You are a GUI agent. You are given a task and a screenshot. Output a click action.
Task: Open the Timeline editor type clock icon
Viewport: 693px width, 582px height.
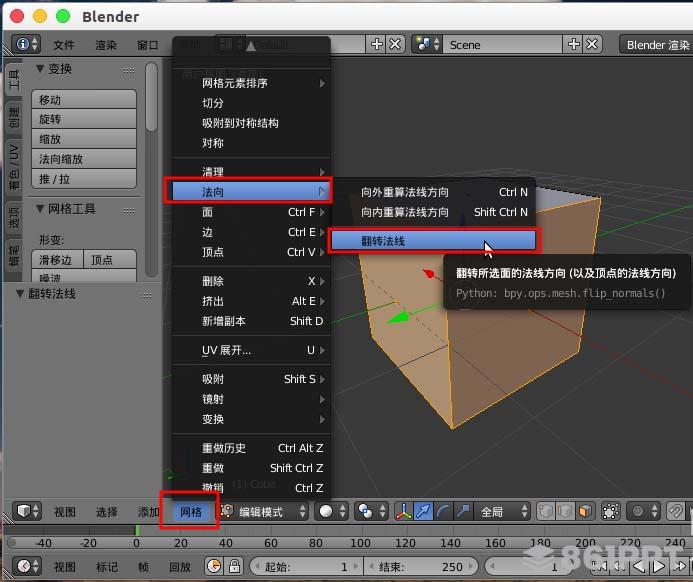coord(28,566)
